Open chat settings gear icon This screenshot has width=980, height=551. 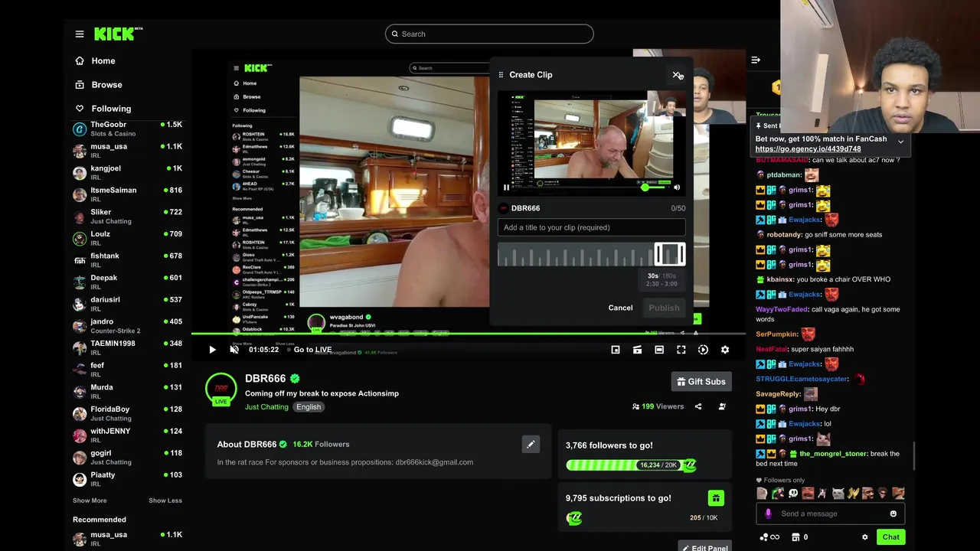(x=865, y=537)
